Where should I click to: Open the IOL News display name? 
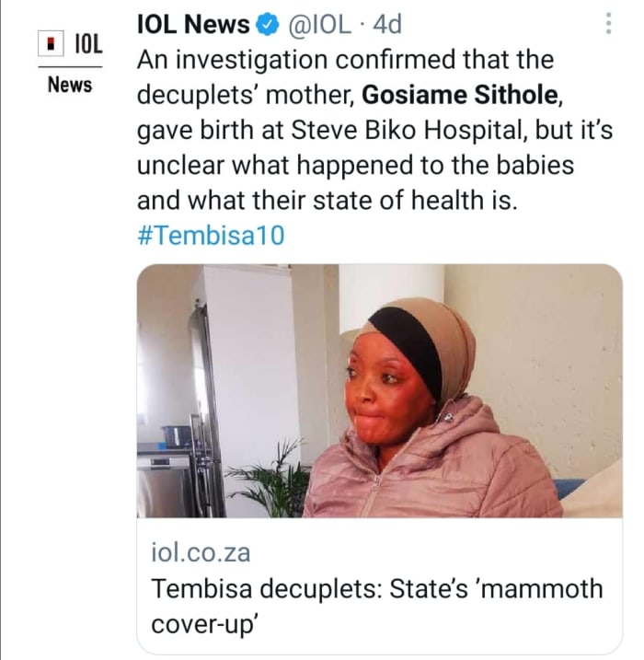pyautogui.click(x=195, y=26)
